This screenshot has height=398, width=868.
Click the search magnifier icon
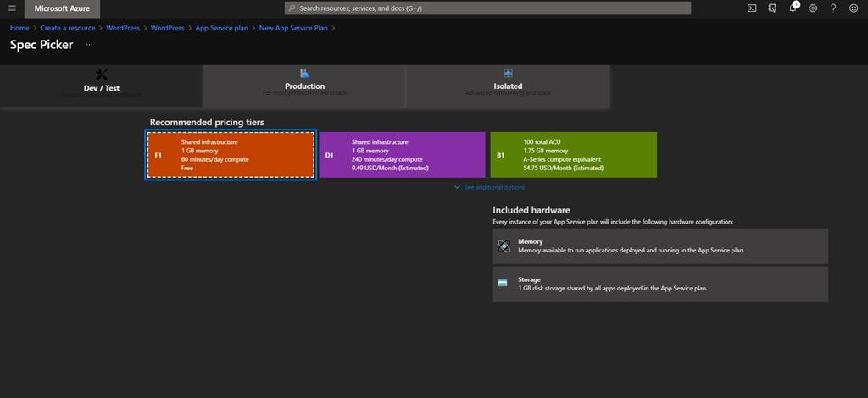point(292,8)
